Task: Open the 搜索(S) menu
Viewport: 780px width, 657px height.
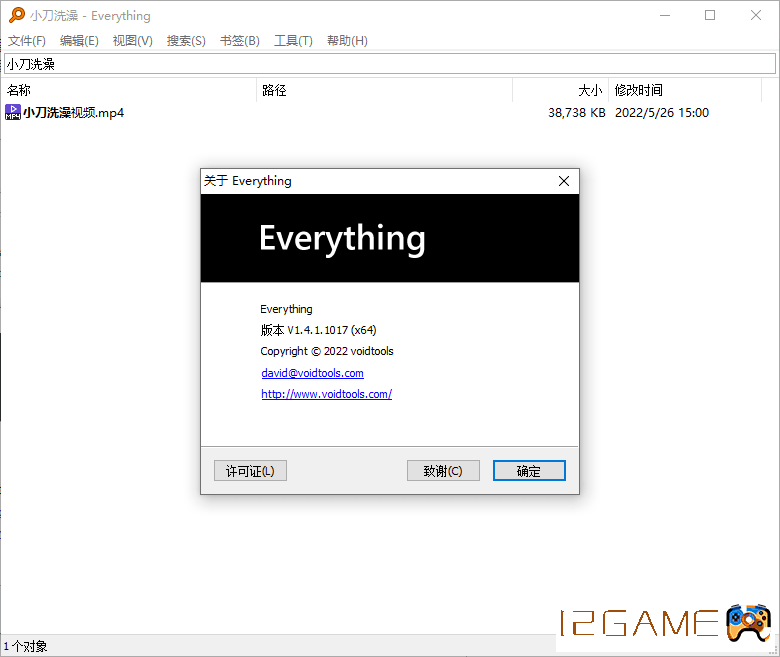Action: tap(186, 41)
